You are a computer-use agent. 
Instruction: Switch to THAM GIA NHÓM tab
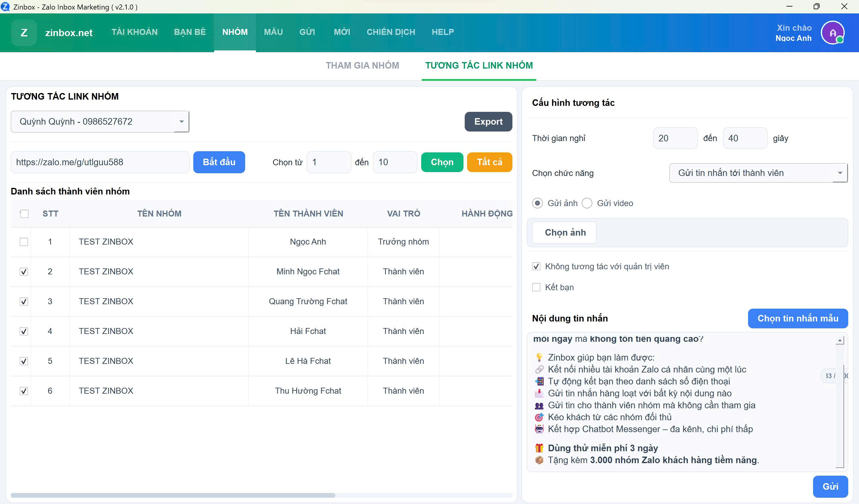click(x=362, y=65)
